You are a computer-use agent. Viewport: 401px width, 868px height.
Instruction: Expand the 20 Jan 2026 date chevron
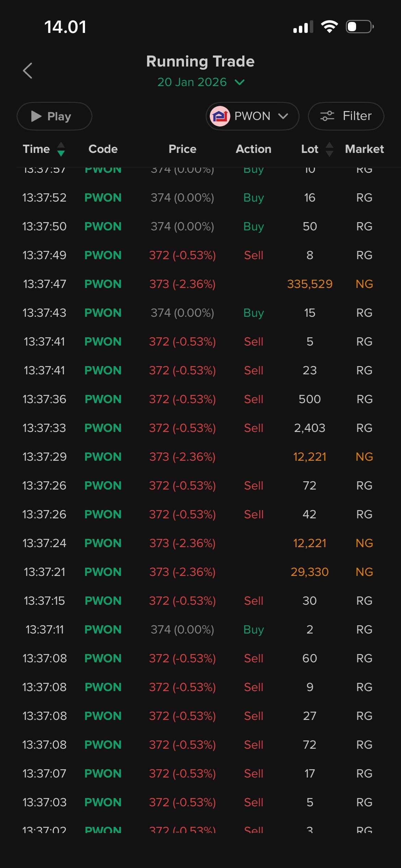(x=240, y=82)
